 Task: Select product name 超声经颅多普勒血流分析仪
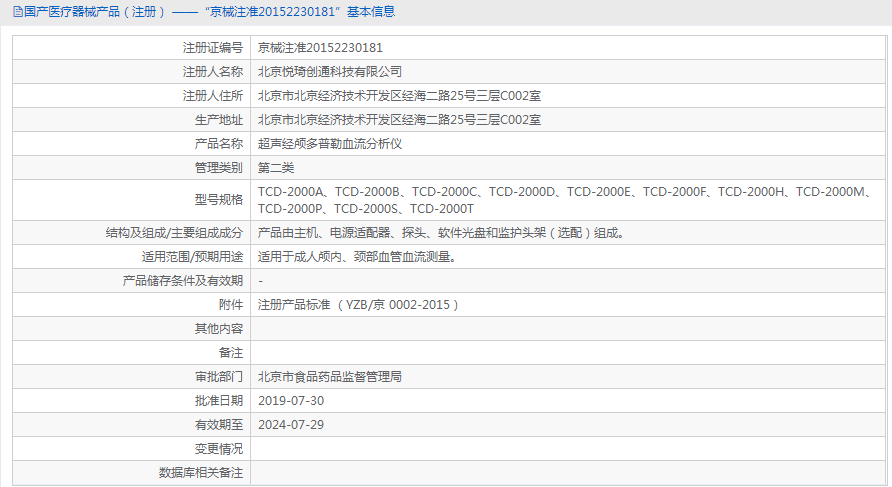330,144
